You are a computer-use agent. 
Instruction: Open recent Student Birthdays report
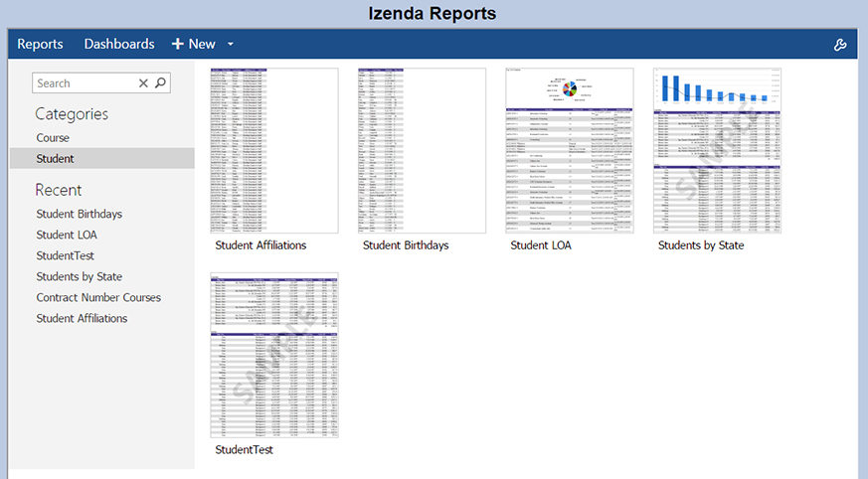pos(80,214)
